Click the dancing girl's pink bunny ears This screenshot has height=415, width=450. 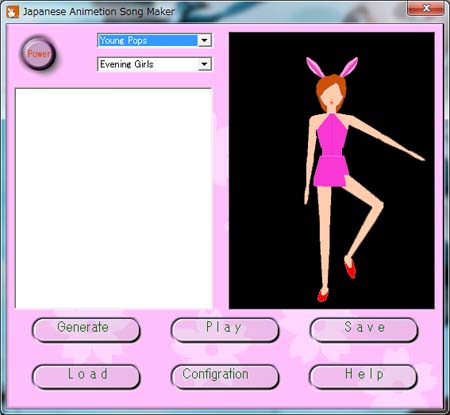point(332,67)
